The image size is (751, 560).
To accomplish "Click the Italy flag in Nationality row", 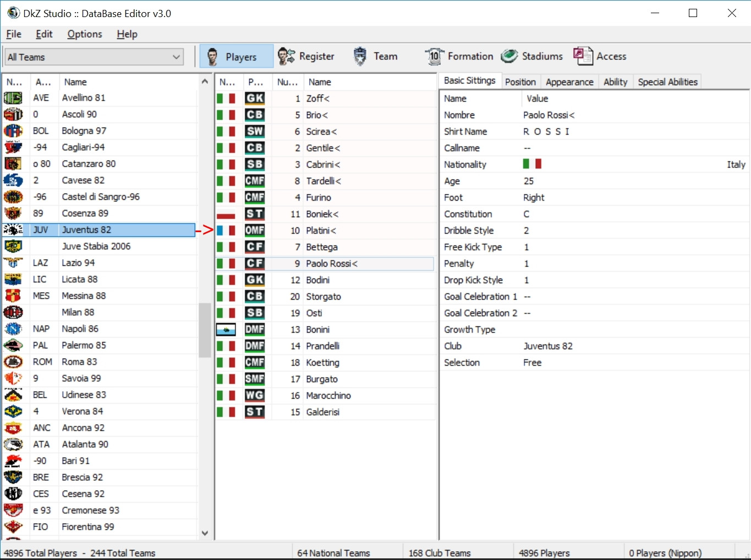I will pos(532,164).
